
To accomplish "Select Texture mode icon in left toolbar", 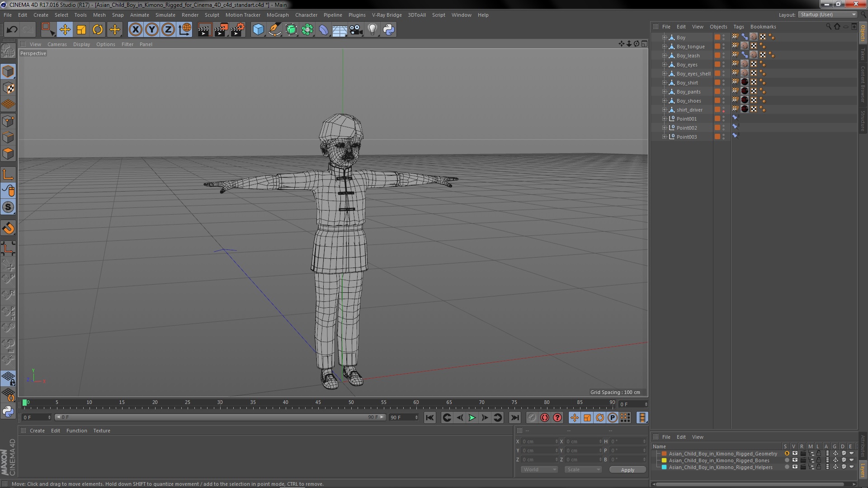I will pyautogui.click(x=8, y=88).
